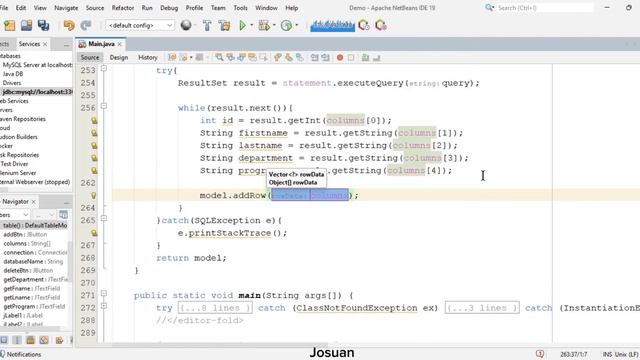Select the jdbc:mysql://localhost connection node
Screen dimensions: 640x360
[37, 92]
